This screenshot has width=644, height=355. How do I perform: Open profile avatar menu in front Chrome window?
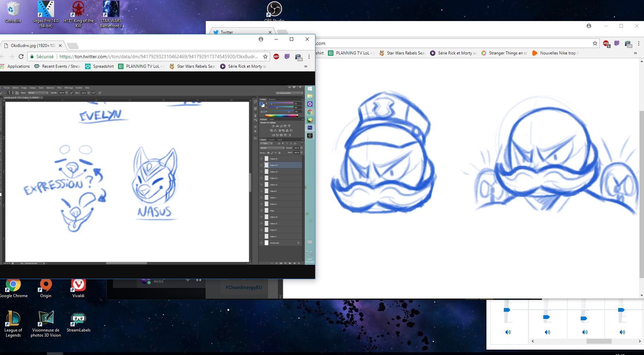(x=261, y=39)
